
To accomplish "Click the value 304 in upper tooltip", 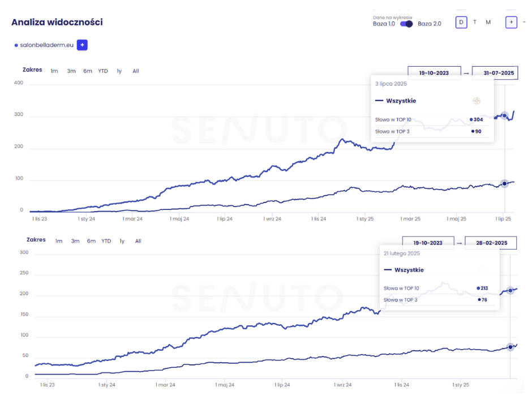I will pyautogui.click(x=478, y=120).
